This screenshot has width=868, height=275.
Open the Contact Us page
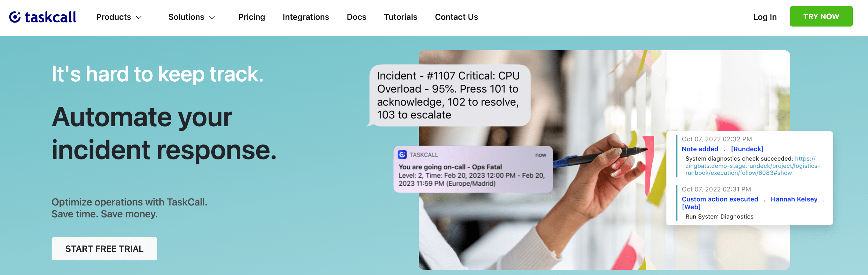[456, 17]
